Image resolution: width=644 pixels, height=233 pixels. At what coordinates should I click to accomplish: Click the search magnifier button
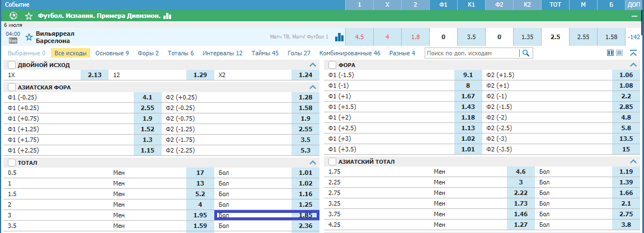point(526,53)
